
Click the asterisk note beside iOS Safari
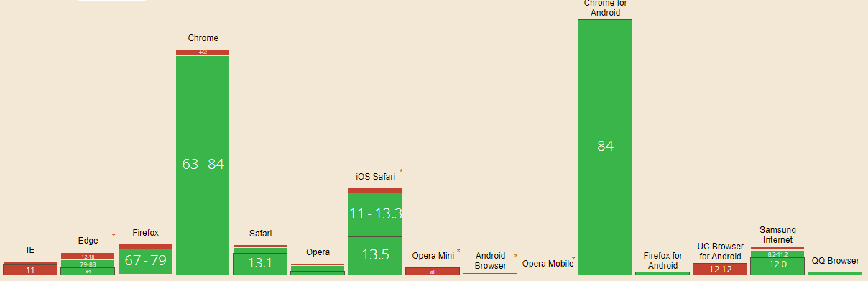(401, 171)
